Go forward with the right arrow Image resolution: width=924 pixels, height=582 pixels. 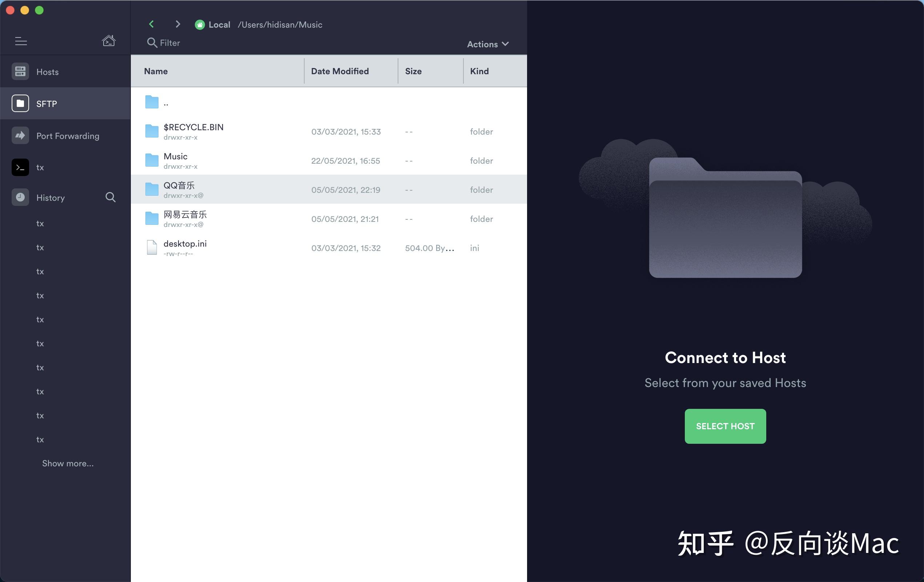tap(178, 24)
